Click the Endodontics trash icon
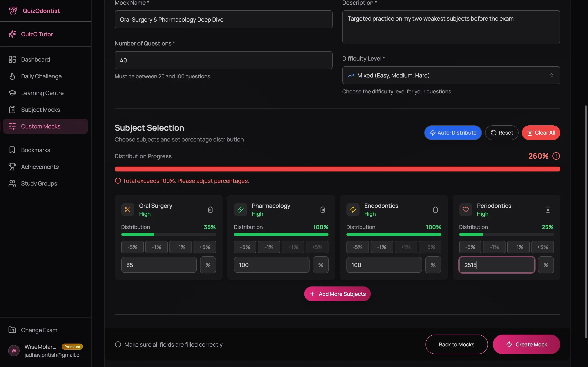 435,209
